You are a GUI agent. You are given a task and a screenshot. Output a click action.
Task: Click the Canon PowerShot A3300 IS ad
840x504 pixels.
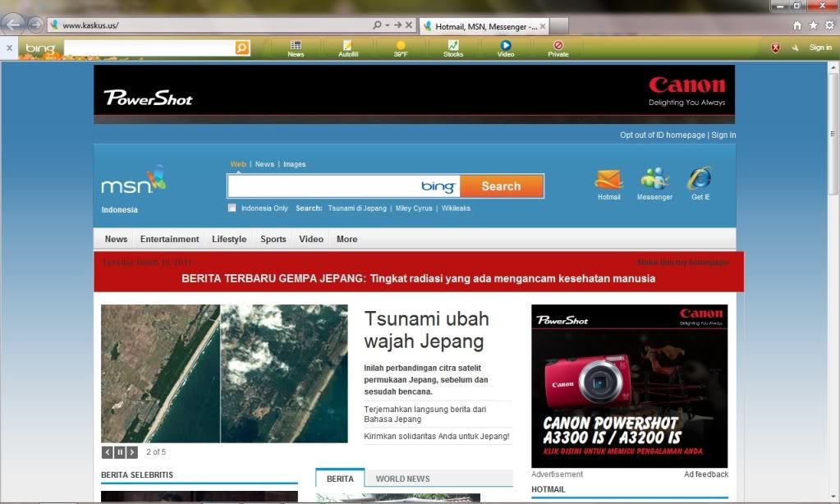point(630,386)
